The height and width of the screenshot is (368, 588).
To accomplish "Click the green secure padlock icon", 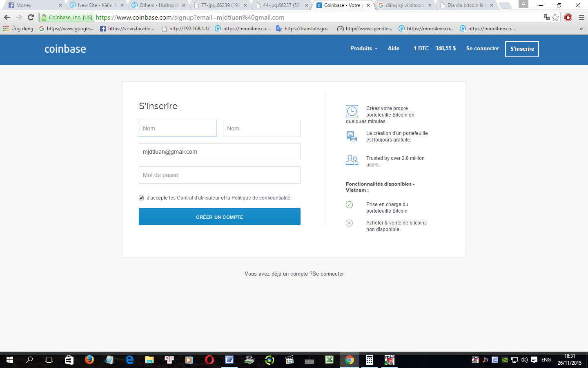I will pos(44,17).
